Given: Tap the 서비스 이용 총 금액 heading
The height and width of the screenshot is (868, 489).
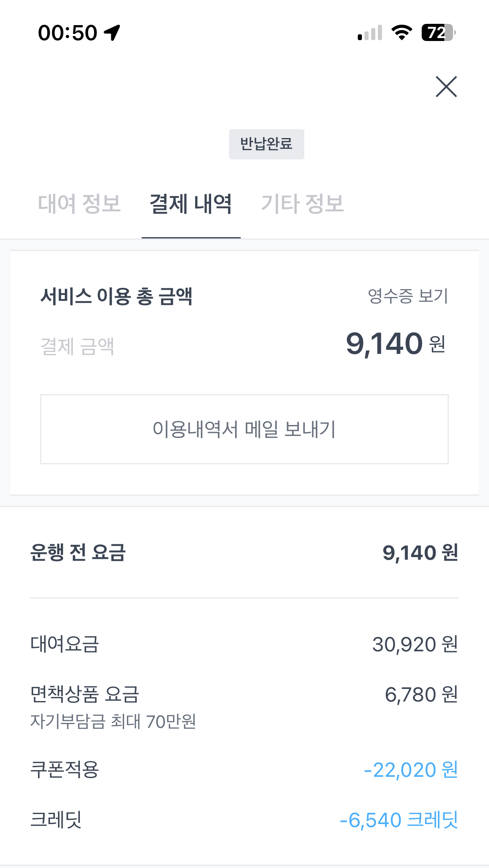Looking at the screenshot, I should pyautogui.click(x=116, y=297).
